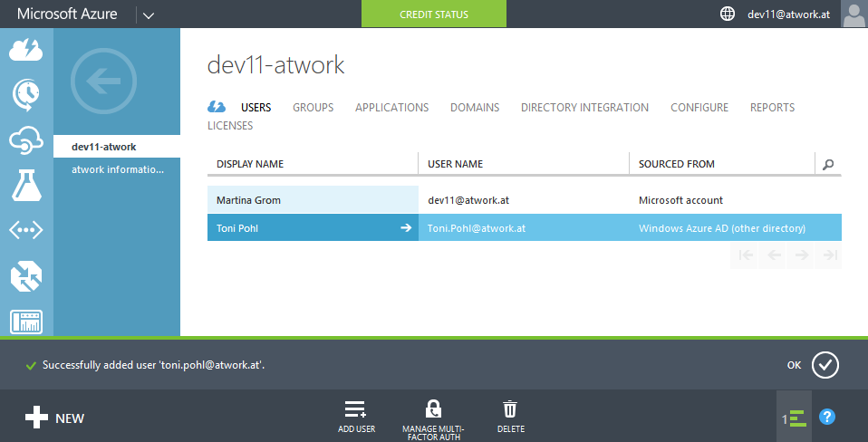Select atwork information directory in list

click(118, 169)
